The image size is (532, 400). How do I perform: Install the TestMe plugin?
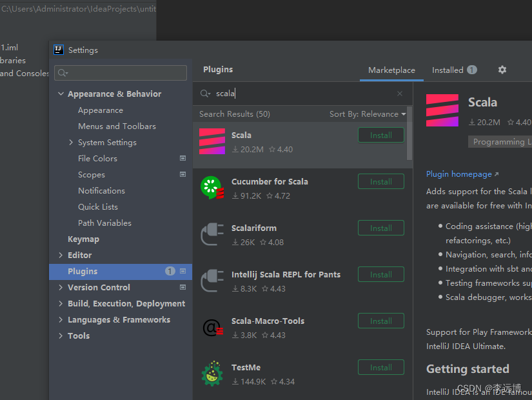381,368
